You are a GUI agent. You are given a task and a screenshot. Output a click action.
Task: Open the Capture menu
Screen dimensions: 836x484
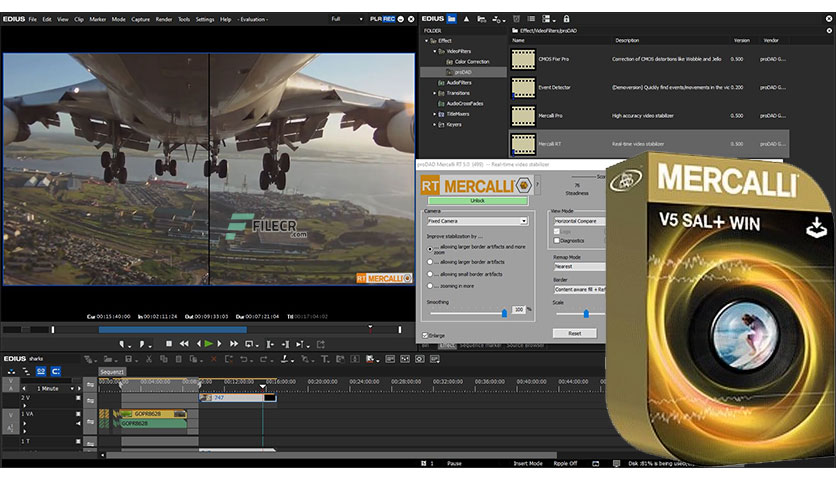[140, 19]
